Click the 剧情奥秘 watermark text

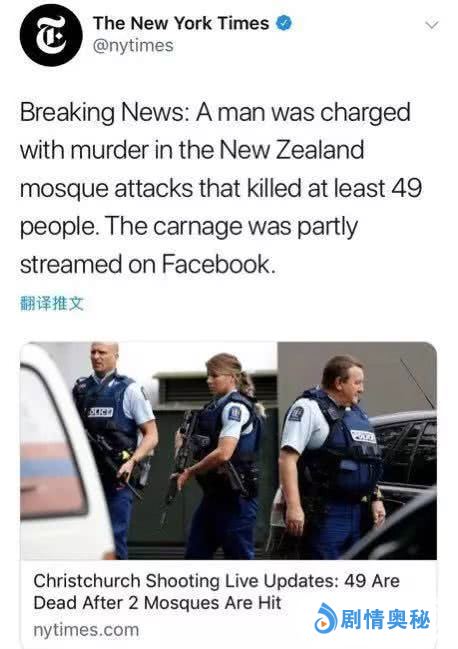coord(385,620)
